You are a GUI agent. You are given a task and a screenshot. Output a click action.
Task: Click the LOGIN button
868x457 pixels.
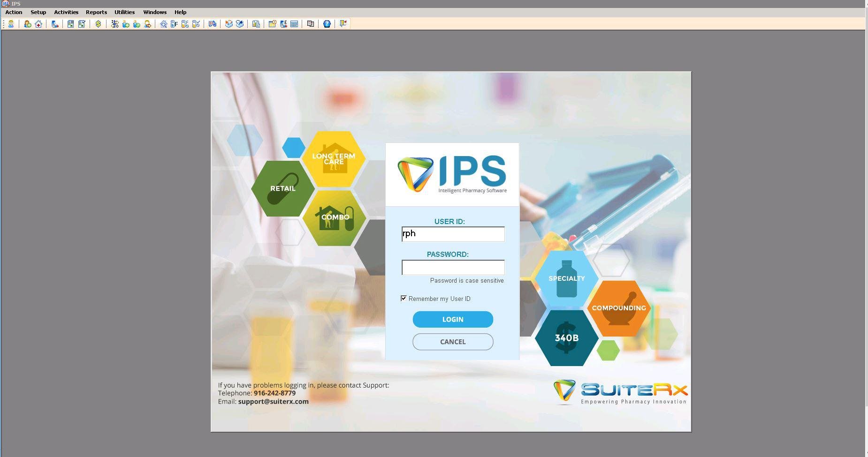tap(453, 319)
